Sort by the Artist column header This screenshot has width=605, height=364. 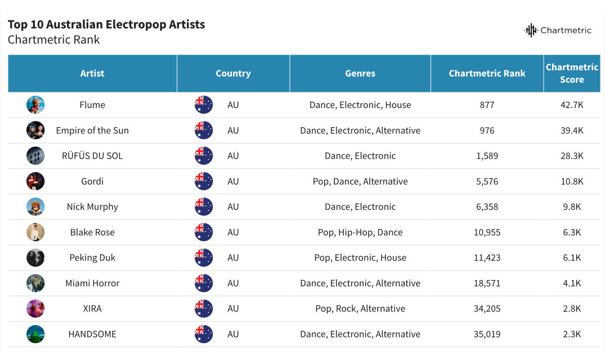(92, 73)
